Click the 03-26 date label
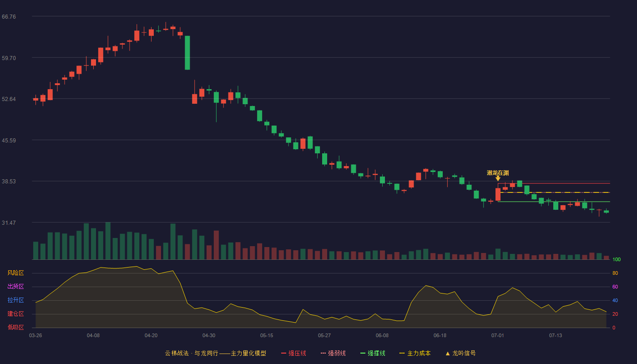Viewport: 637px width, 364px height. point(35,335)
